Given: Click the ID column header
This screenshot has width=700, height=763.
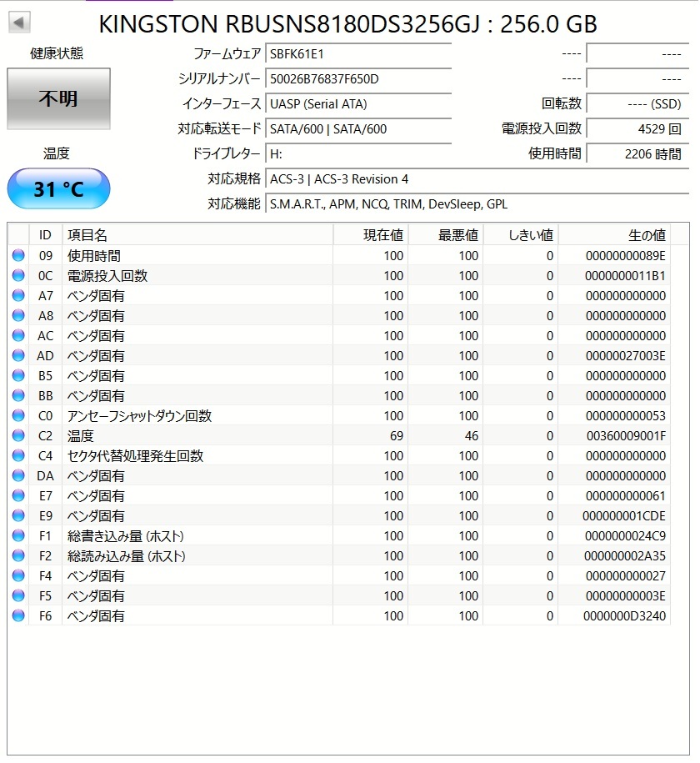Looking at the screenshot, I should point(45,235).
